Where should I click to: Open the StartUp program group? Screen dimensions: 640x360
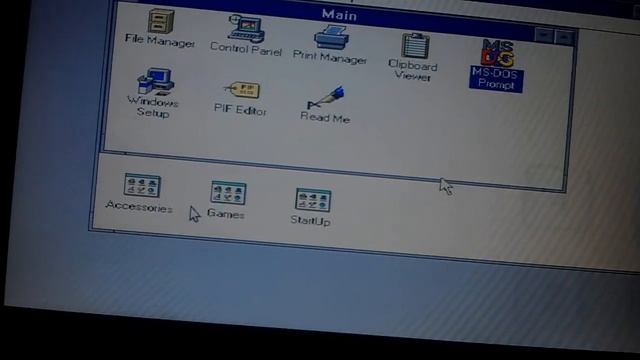(x=313, y=200)
